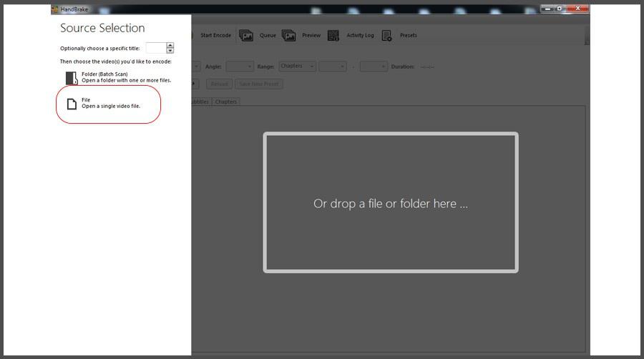Image resolution: width=644 pixels, height=359 pixels.
Task: Expand the start chapter dropdown before the dash
Action: [333, 67]
